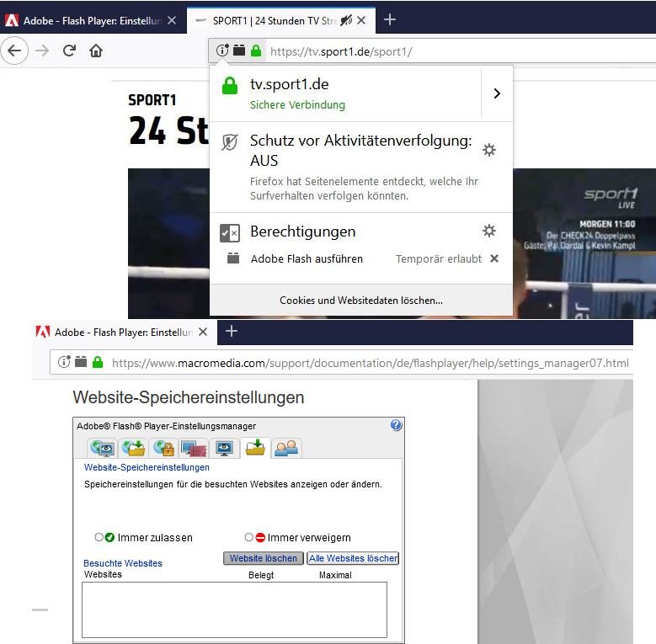
Task: Open permissions settings gear next to Berechtigungen
Action: [488, 231]
